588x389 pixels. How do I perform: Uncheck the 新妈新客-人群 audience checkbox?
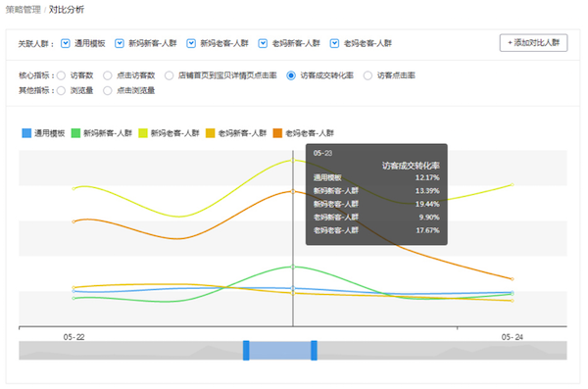(x=120, y=43)
